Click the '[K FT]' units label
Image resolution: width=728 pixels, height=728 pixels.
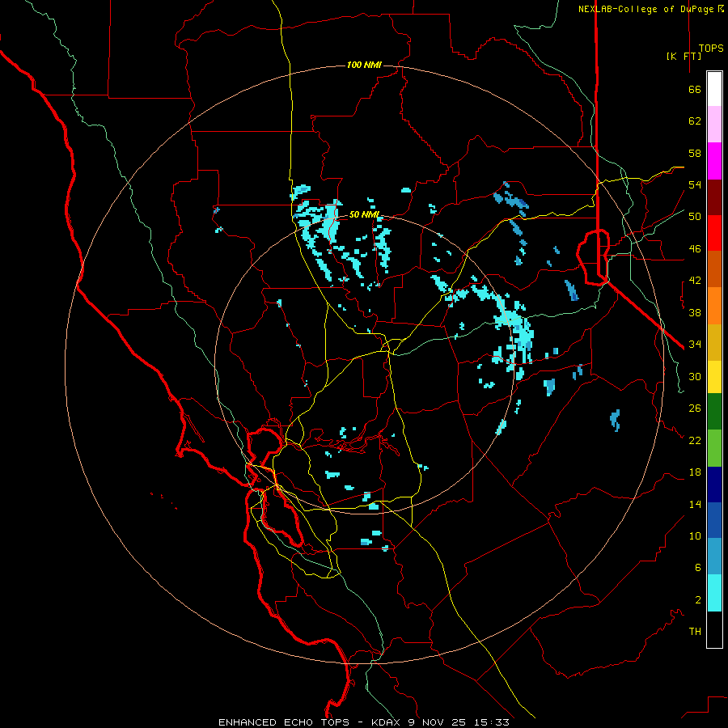[684, 56]
